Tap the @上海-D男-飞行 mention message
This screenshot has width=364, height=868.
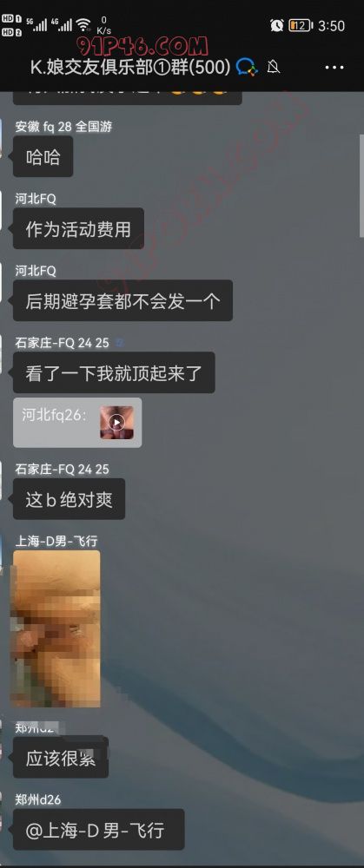(99, 830)
